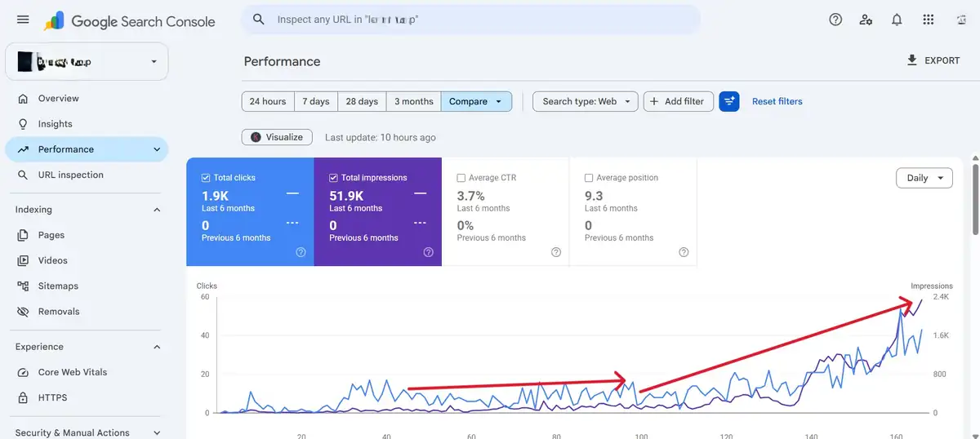
Task: Enable the Average position checkbox
Action: [x=589, y=178]
